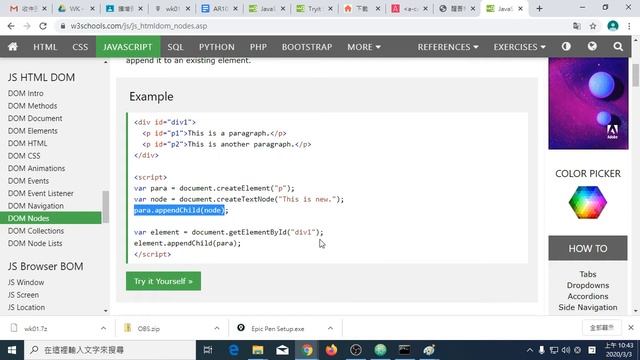Switch to Chrome on the taskbar
Image resolution: width=640 pixels, height=360 pixels.
[307, 350]
